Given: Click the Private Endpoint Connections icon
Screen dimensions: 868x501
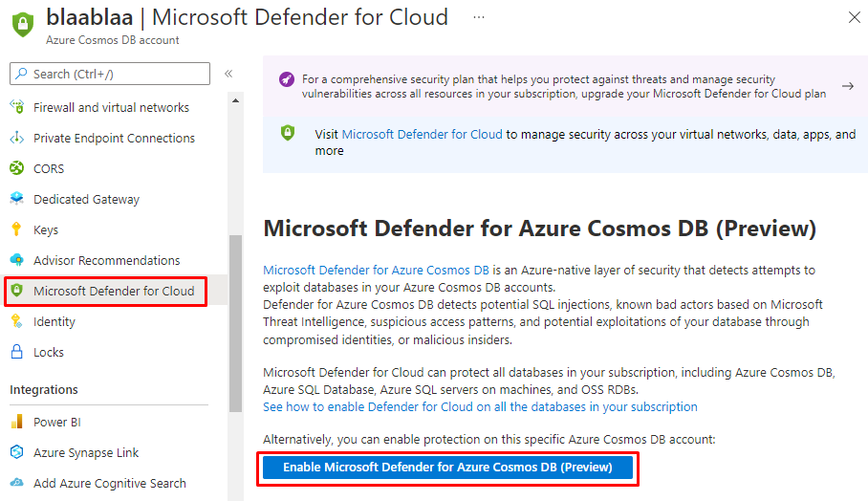Looking at the screenshot, I should click(16, 138).
